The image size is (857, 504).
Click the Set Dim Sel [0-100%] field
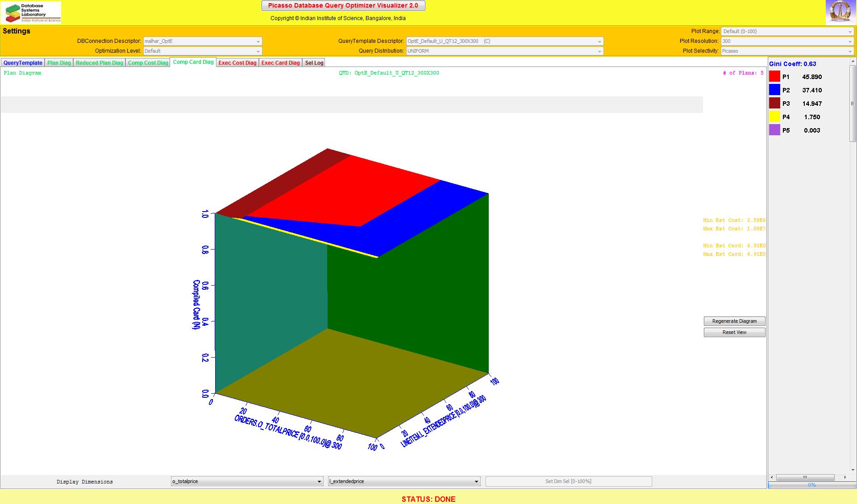pyautogui.click(x=568, y=481)
